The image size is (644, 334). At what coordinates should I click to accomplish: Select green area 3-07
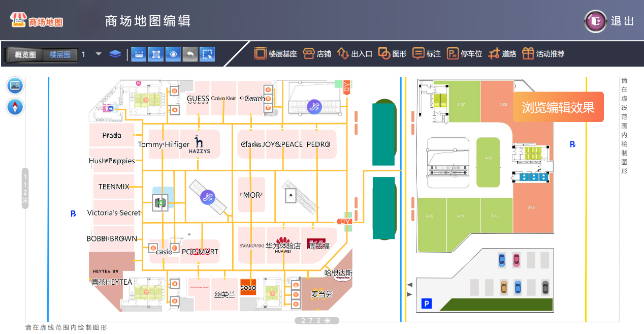click(x=461, y=104)
